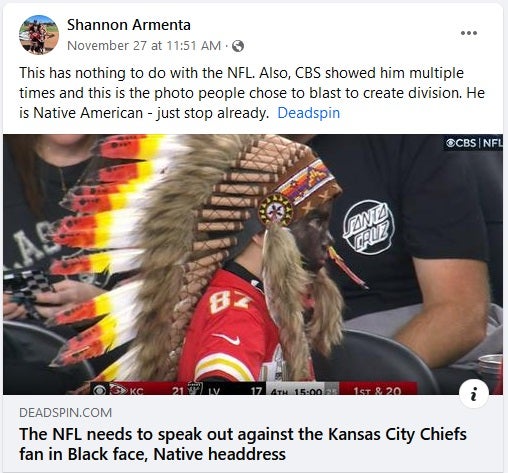
Task: Open the three-dot post options menu
Action: click(469, 33)
